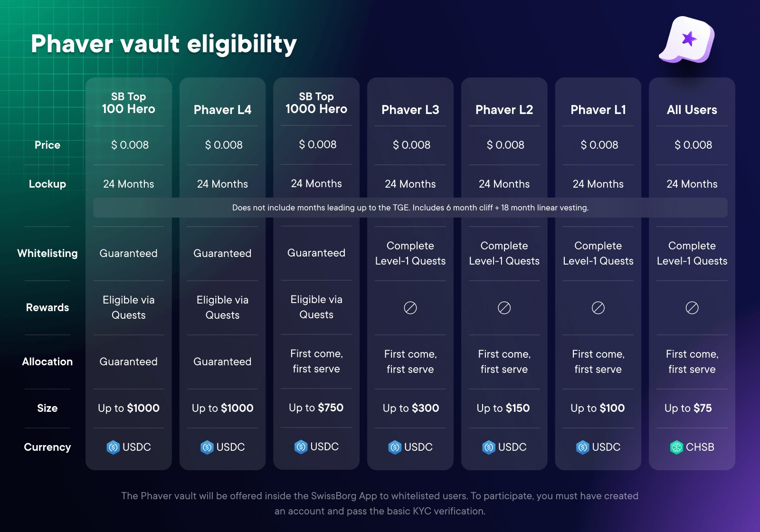Click the Up to $750 size value
The height and width of the screenshot is (532, 760).
pos(316,408)
